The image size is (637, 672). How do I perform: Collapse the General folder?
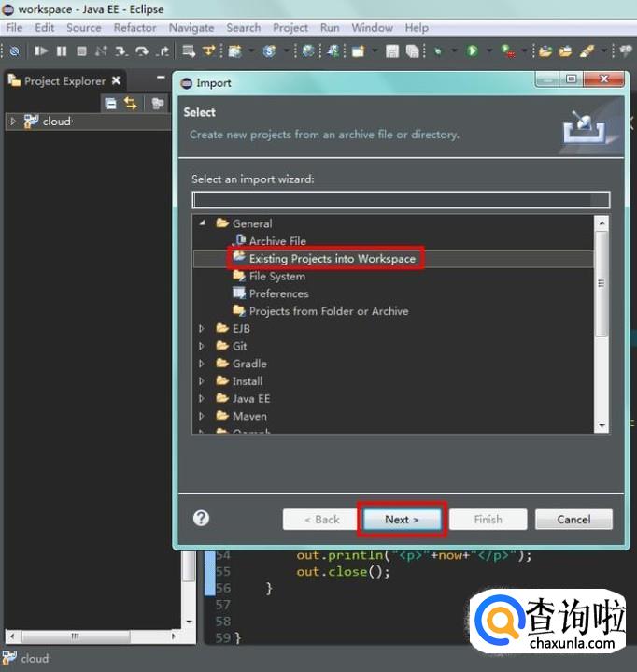[202, 222]
